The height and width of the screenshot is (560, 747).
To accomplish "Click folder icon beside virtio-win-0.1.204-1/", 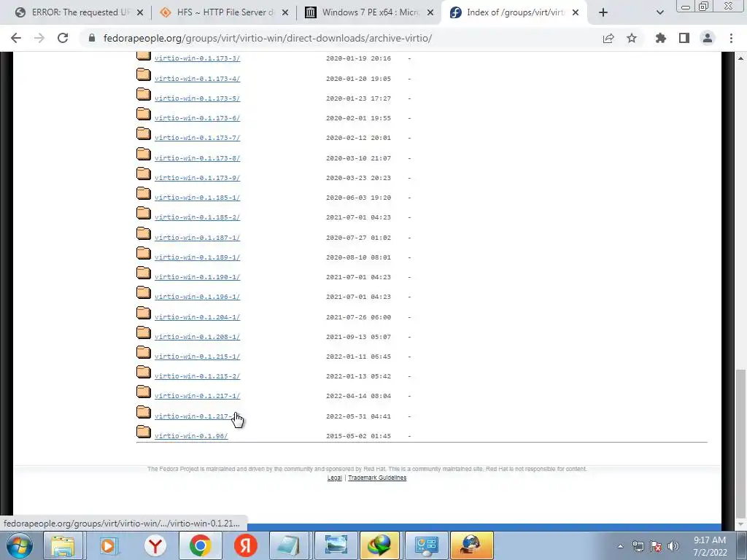I will pos(144,313).
